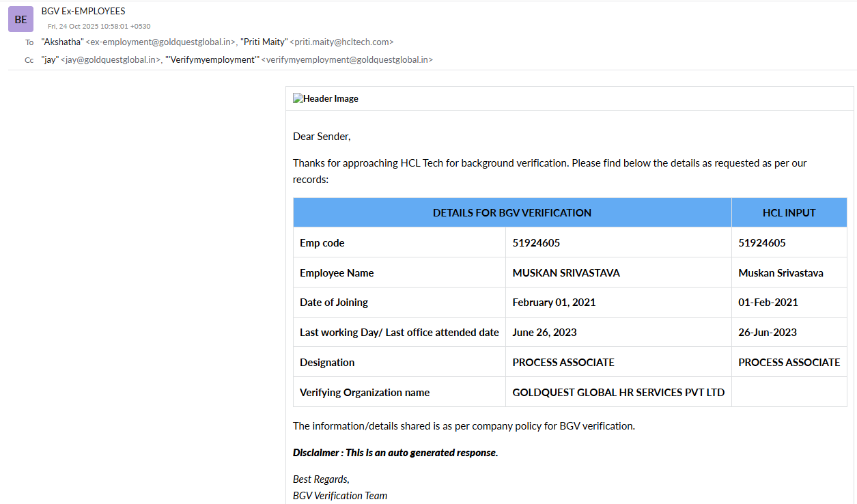Viewport: 857px width, 504px height.
Task: Open sender name BGV Ex-EMPLOYEES
Action: click(x=83, y=11)
